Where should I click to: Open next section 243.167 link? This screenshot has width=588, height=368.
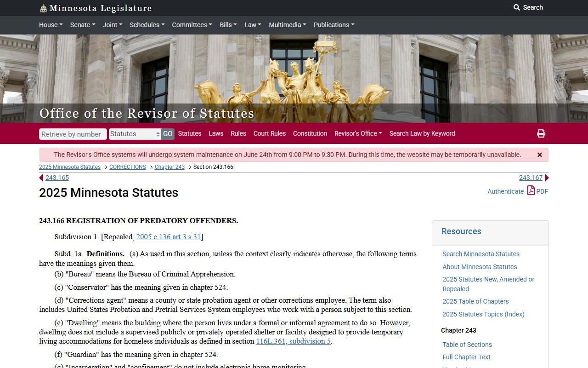pyautogui.click(x=531, y=178)
